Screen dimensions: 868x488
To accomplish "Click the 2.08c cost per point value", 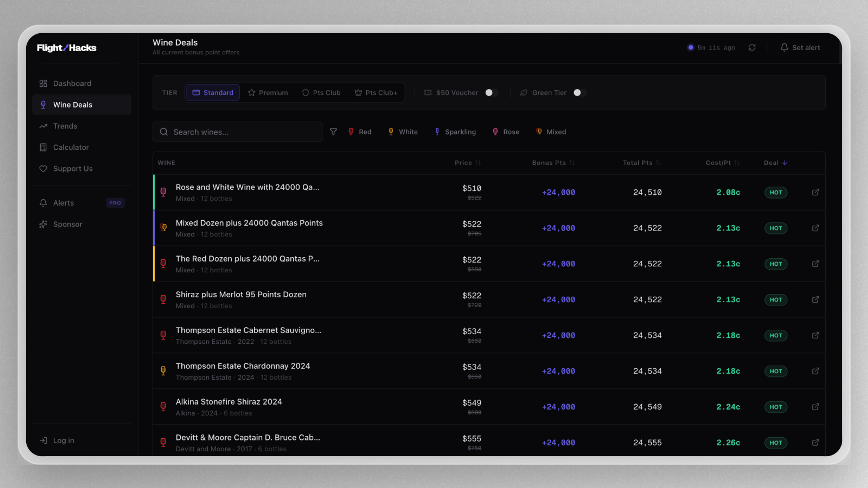I will (x=728, y=192).
